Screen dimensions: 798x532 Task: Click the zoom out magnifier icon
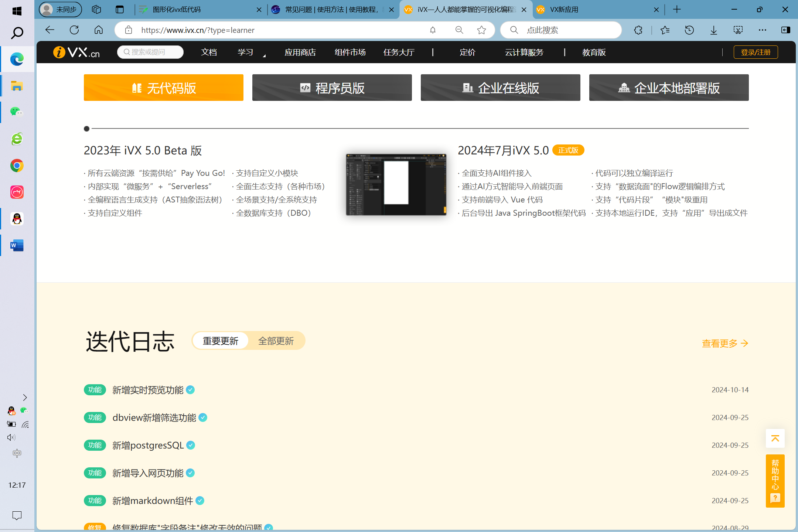[x=459, y=30]
